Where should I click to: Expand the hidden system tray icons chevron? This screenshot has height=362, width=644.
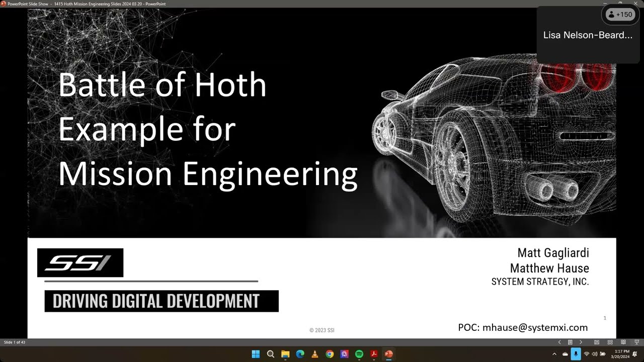tap(554, 354)
